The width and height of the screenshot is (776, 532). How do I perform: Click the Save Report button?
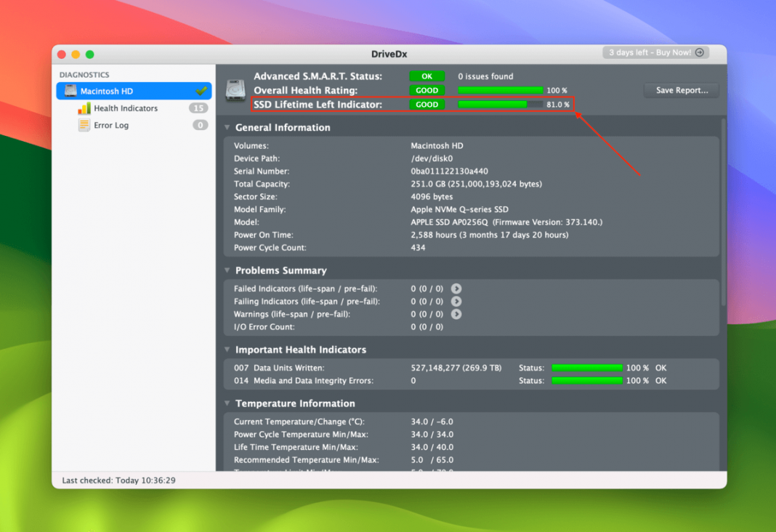click(x=681, y=90)
